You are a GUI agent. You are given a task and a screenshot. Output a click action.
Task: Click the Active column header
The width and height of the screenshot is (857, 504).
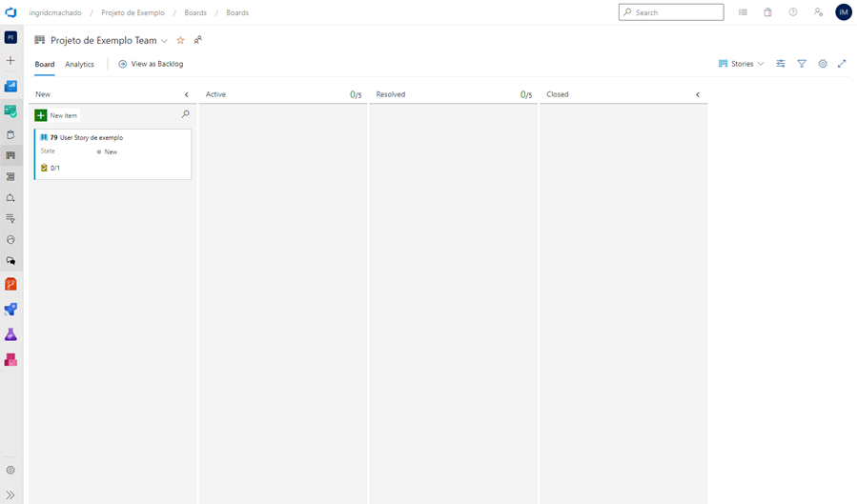(215, 94)
